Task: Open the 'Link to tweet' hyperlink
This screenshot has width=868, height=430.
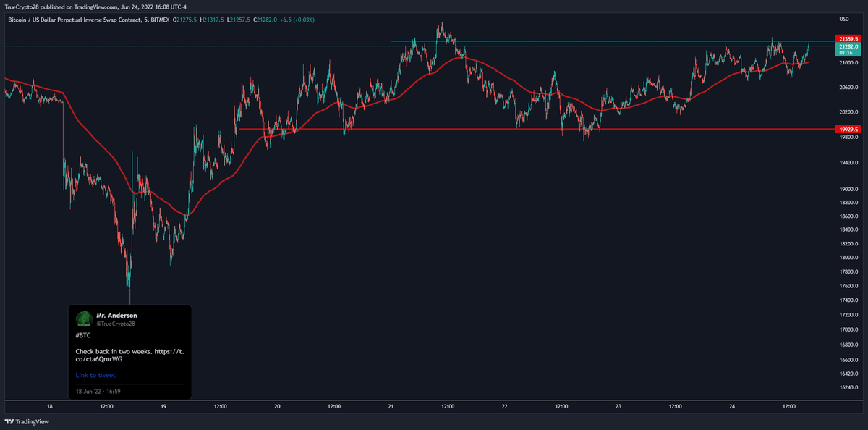Action: (x=95, y=375)
